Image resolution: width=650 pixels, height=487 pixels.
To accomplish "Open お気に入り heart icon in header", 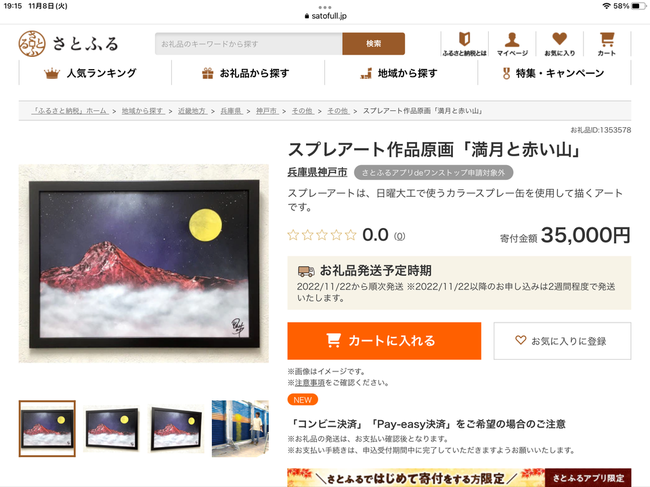I will point(560,43).
